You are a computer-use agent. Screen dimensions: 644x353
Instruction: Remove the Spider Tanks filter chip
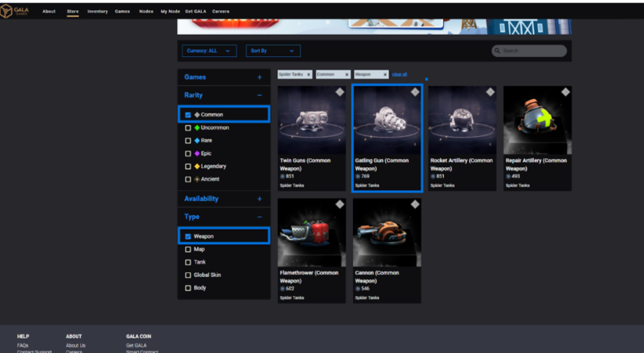pos(309,74)
